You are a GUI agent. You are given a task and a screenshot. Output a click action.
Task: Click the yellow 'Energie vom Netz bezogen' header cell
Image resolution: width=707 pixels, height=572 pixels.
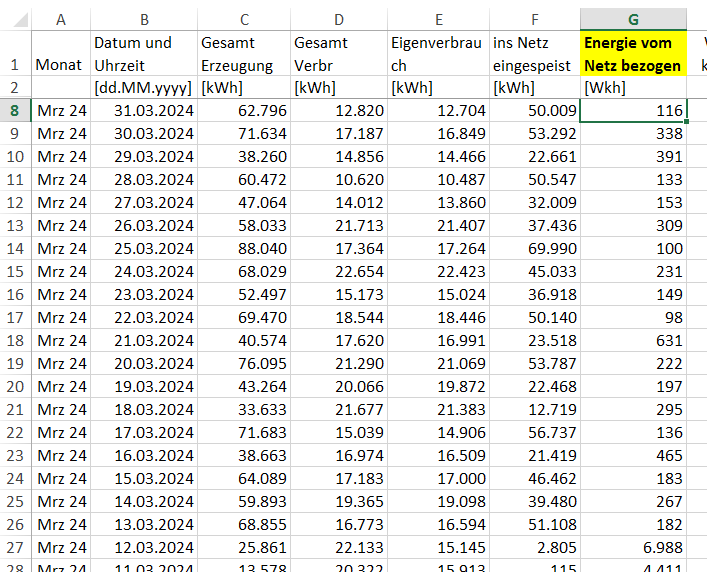633,54
